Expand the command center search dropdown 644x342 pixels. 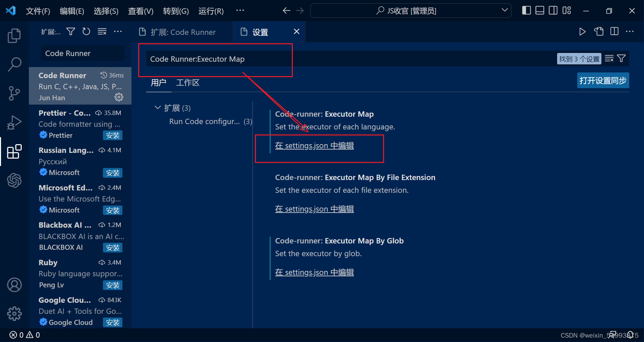coord(505,10)
